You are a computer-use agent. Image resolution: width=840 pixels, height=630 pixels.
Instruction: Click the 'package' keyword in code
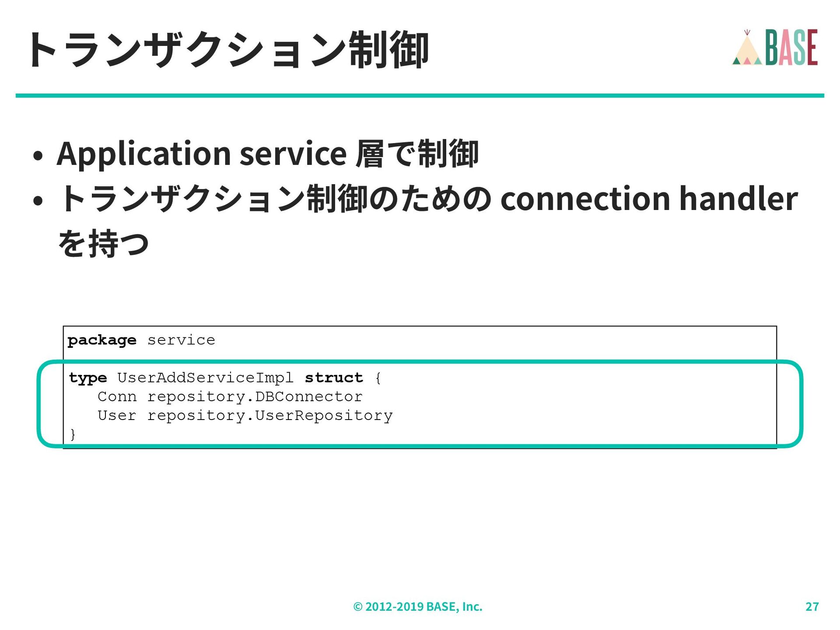pos(102,340)
